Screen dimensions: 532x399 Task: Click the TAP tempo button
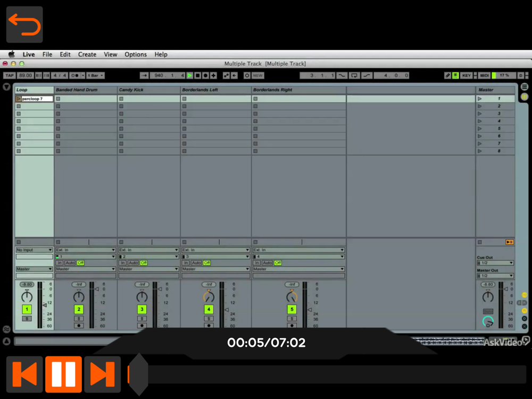[10, 76]
